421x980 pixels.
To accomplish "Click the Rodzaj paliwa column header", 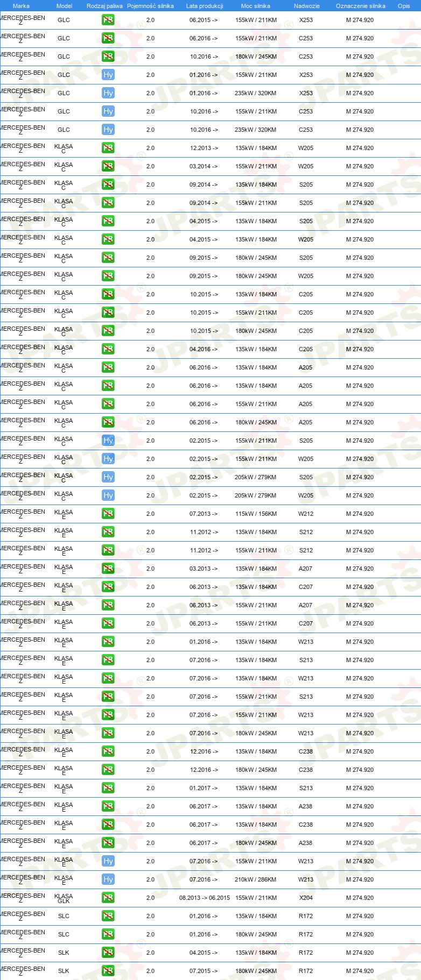I will [x=104, y=6].
